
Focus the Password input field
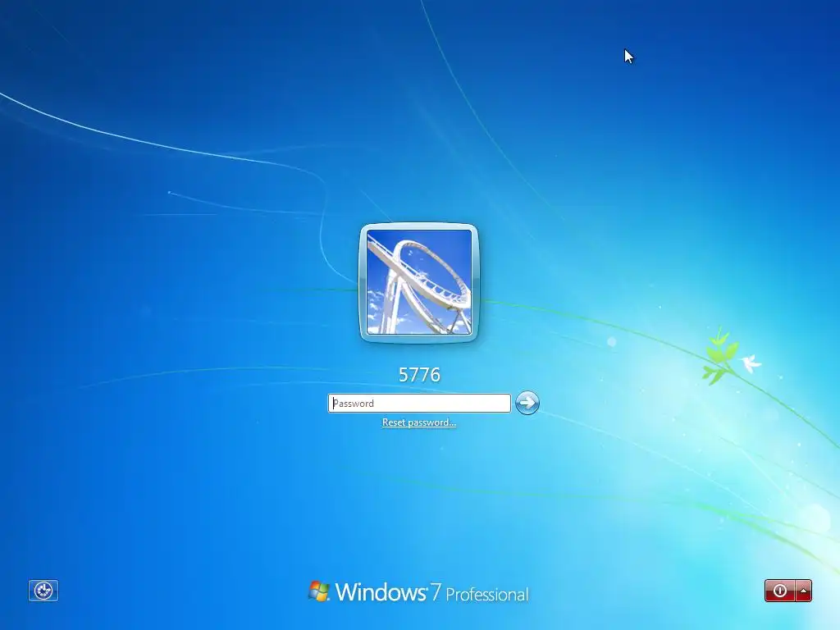pos(419,403)
